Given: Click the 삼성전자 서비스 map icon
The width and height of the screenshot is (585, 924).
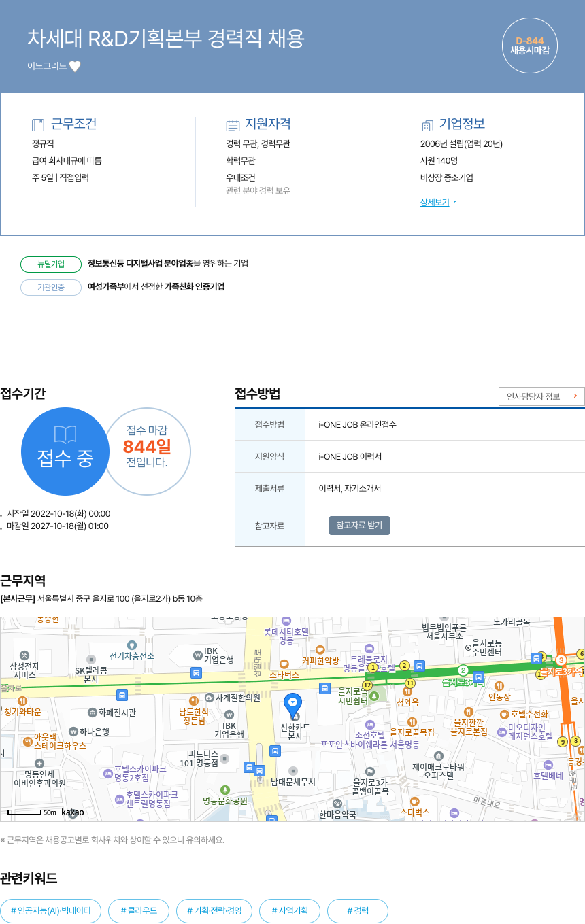Looking at the screenshot, I should (24, 655).
